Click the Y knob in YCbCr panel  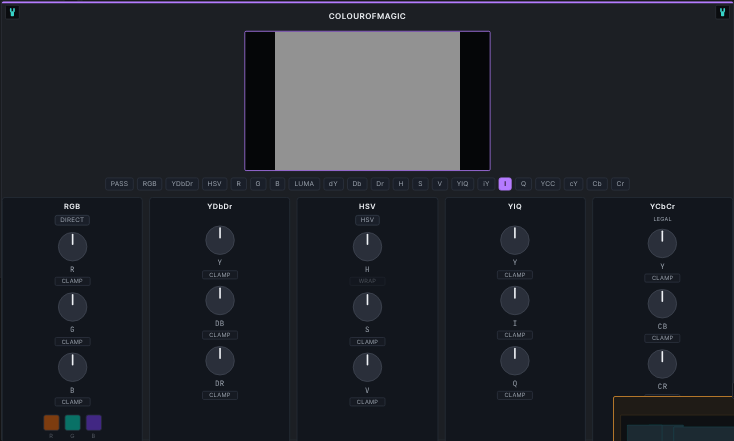coord(662,243)
